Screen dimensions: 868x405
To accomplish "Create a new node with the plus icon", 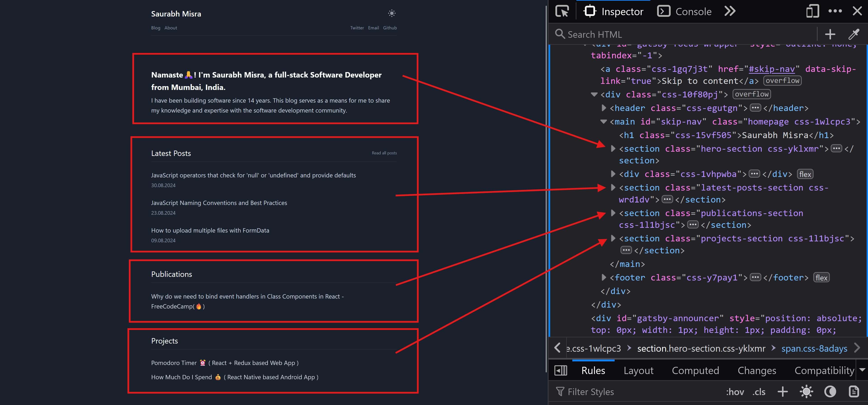I will (830, 34).
